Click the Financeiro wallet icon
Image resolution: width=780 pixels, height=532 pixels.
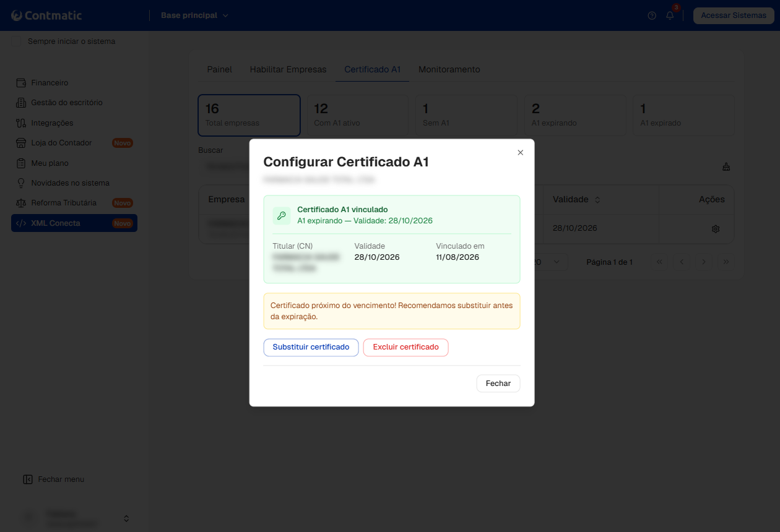20,83
